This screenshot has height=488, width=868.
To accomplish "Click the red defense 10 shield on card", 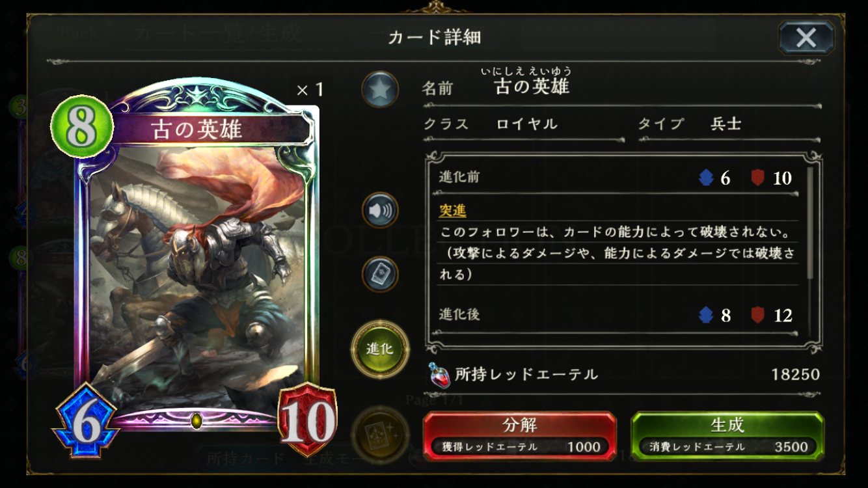I will 308,420.
